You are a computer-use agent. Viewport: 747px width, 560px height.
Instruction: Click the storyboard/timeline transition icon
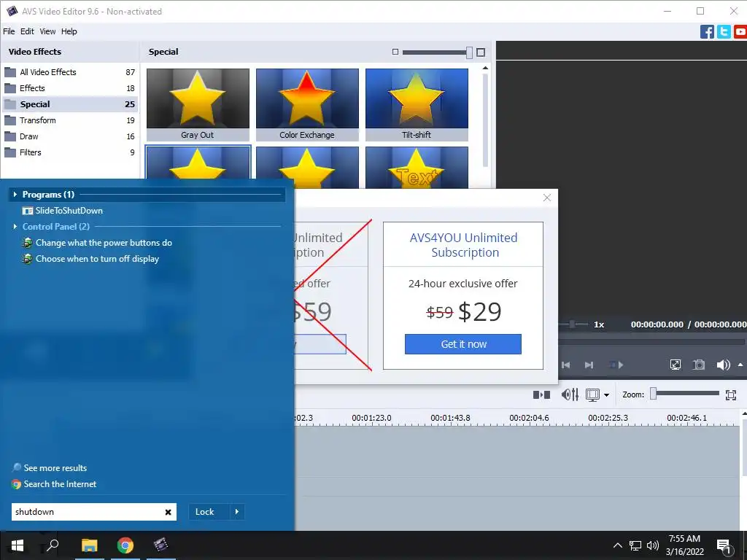tap(542, 394)
